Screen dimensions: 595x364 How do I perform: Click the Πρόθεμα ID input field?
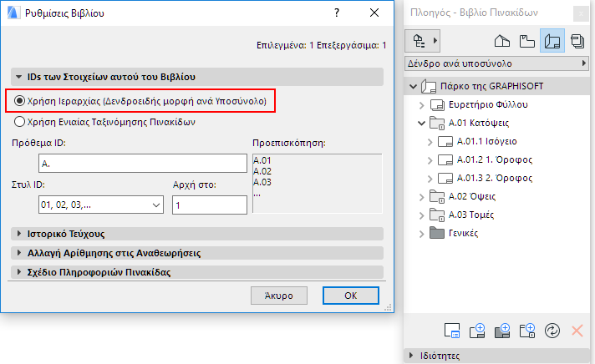(x=143, y=164)
